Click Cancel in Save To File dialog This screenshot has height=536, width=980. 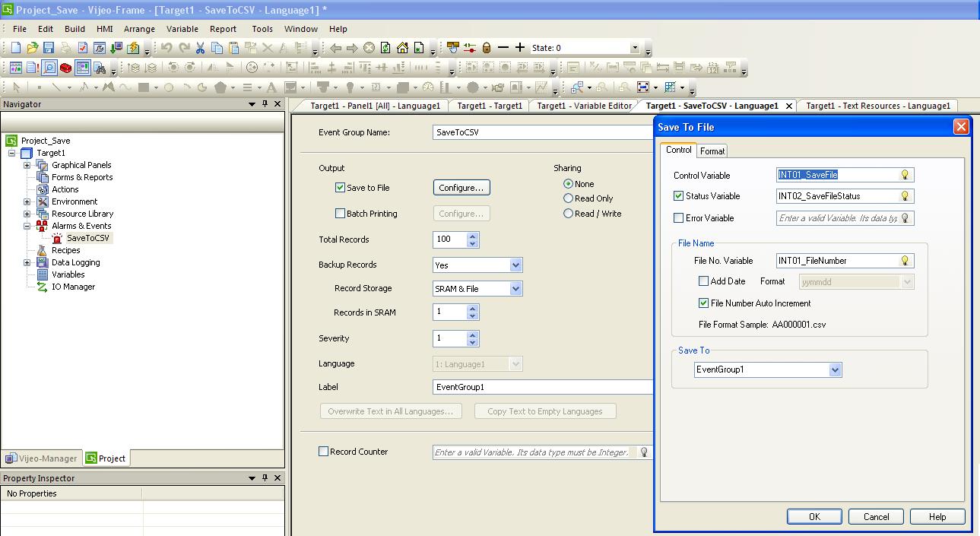point(876,516)
